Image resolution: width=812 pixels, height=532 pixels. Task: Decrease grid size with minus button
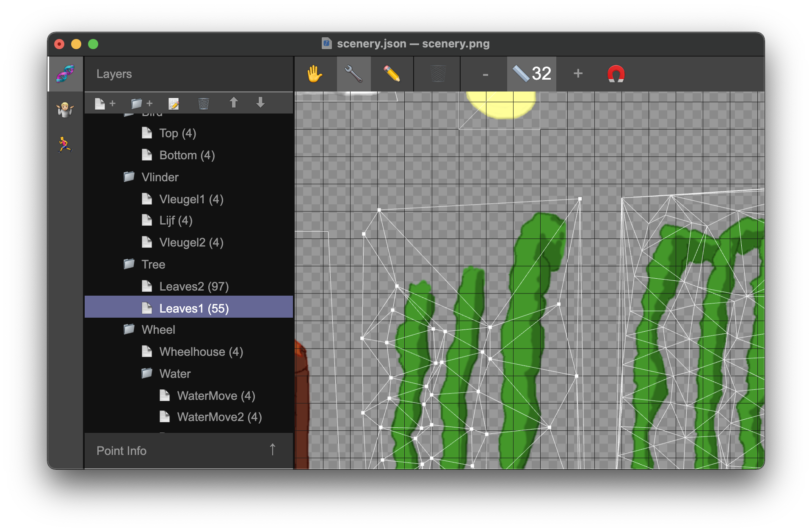tap(485, 75)
